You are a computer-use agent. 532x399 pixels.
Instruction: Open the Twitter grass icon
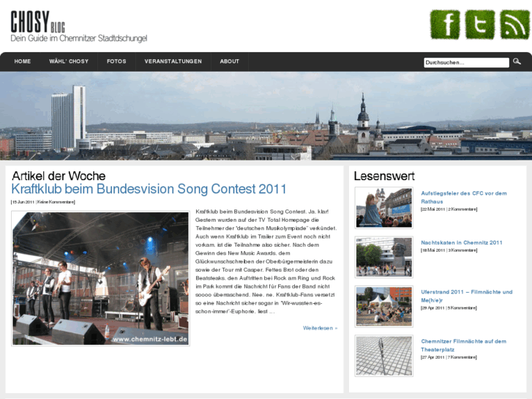tap(480, 24)
